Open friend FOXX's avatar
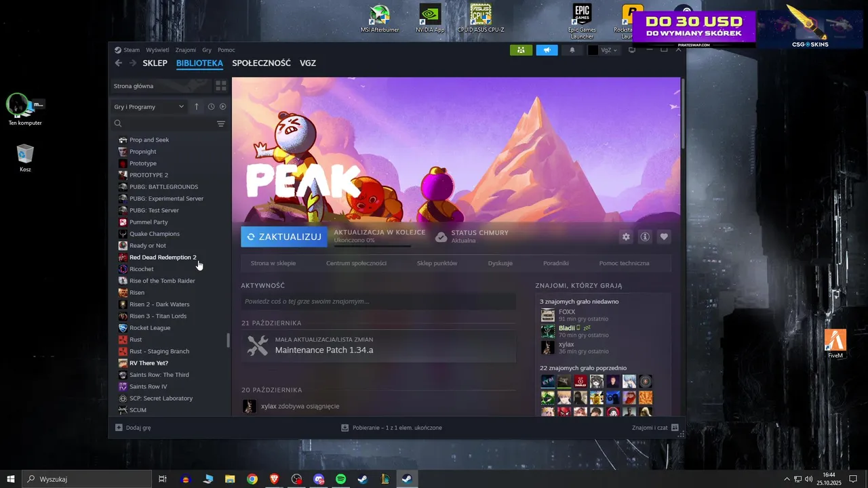 point(548,315)
